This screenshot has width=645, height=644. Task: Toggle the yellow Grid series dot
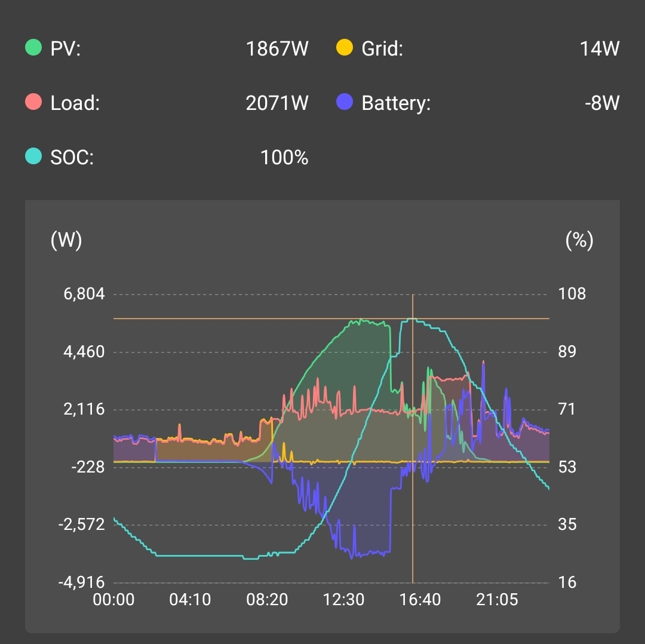pyautogui.click(x=345, y=47)
